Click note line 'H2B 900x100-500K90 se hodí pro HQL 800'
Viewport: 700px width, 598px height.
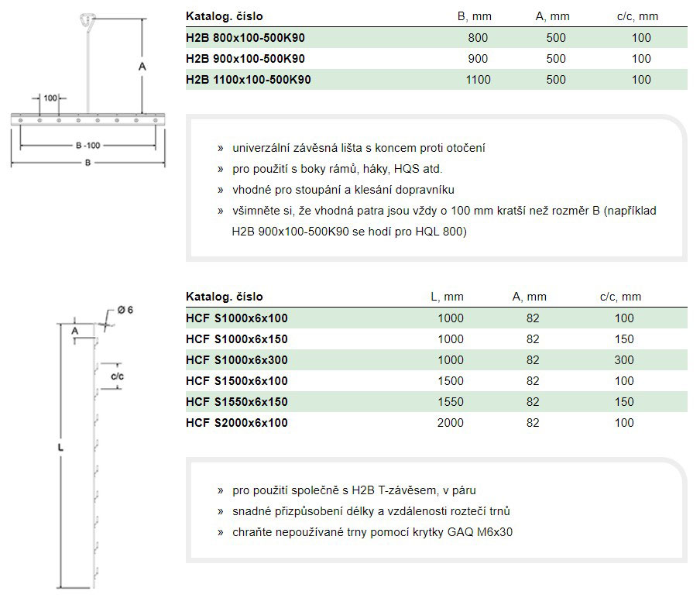tap(349, 232)
